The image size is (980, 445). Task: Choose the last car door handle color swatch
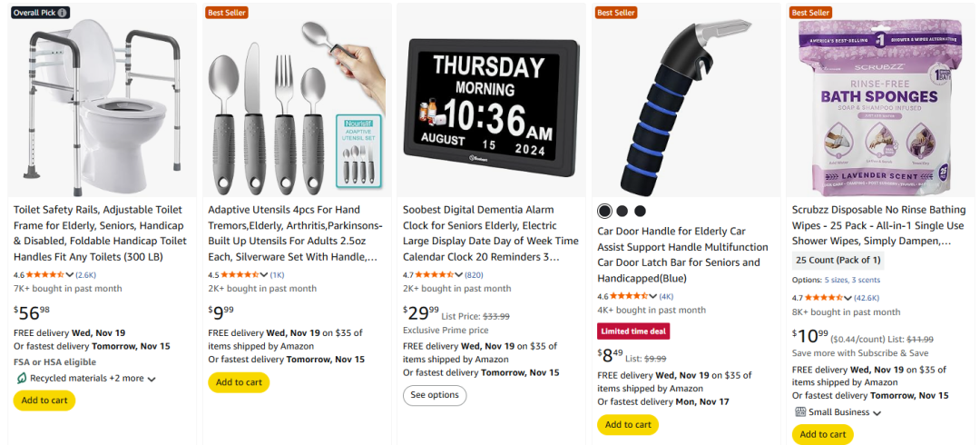[640, 211]
